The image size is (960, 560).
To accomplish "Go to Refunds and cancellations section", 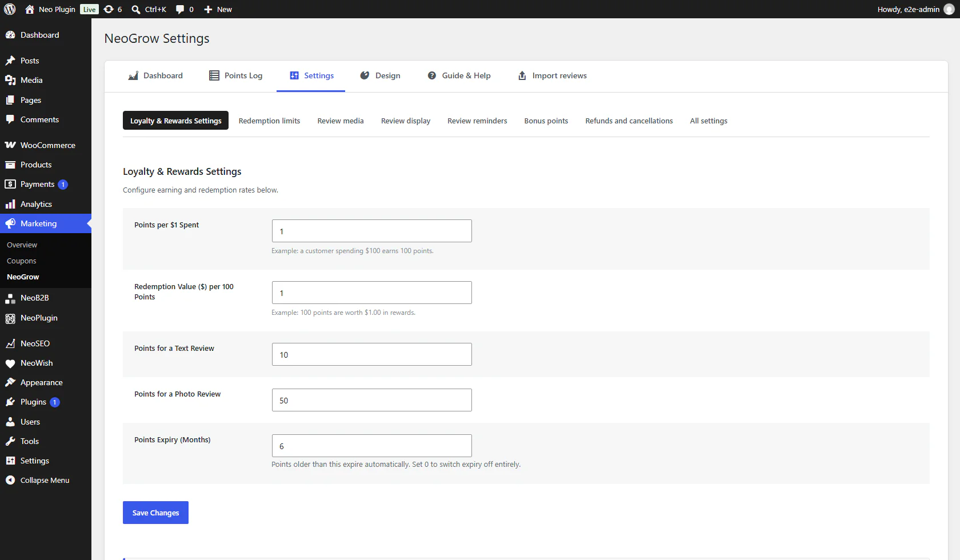I will pos(629,121).
